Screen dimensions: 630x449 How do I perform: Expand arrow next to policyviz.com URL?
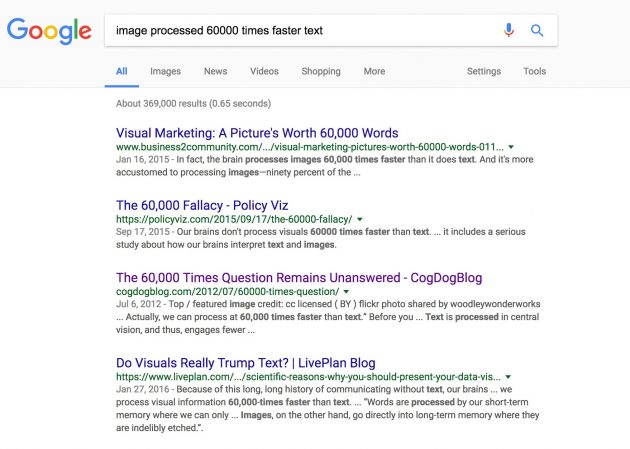(x=360, y=219)
